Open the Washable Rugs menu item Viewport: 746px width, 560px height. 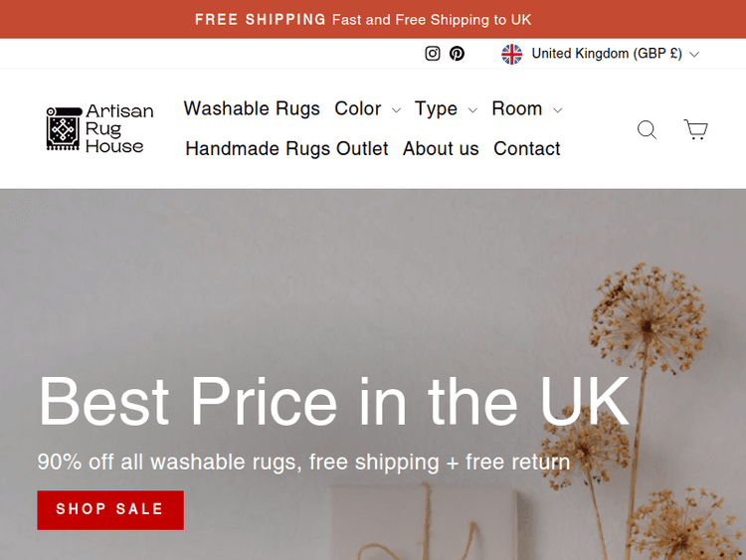point(252,108)
